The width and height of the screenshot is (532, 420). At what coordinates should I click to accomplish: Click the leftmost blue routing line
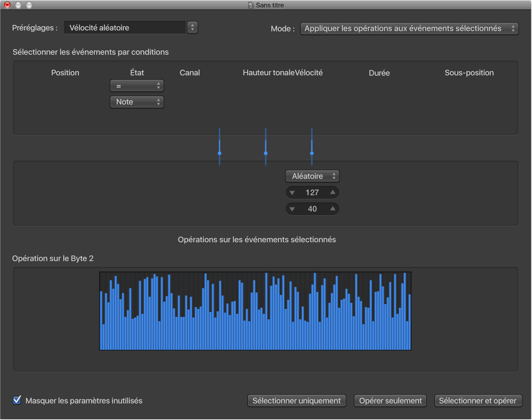click(x=219, y=146)
